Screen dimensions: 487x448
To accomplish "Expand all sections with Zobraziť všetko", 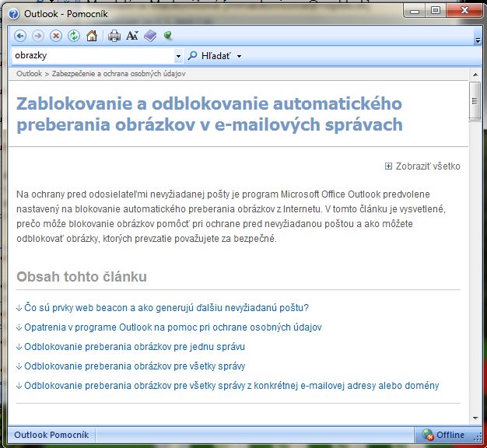I will click(x=422, y=166).
